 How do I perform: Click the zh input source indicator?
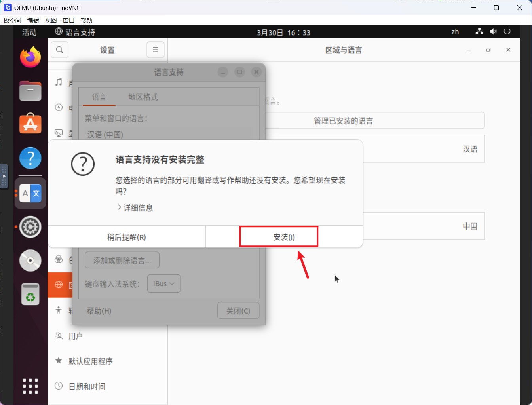point(455,32)
